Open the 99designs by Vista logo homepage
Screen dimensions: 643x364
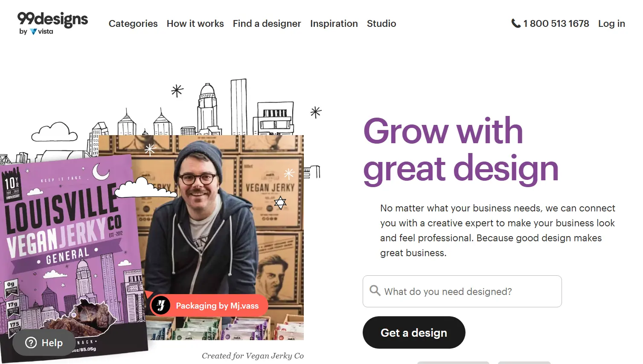pyautogui.click(x=52, y=23)
